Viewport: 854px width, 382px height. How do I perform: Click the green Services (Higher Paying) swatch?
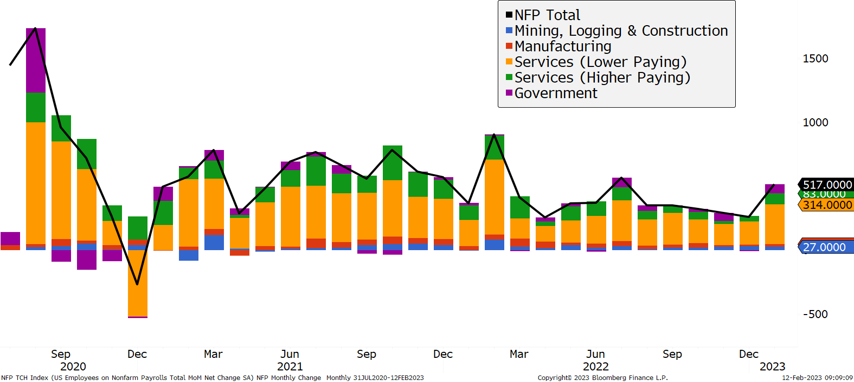tap(509, 78)
